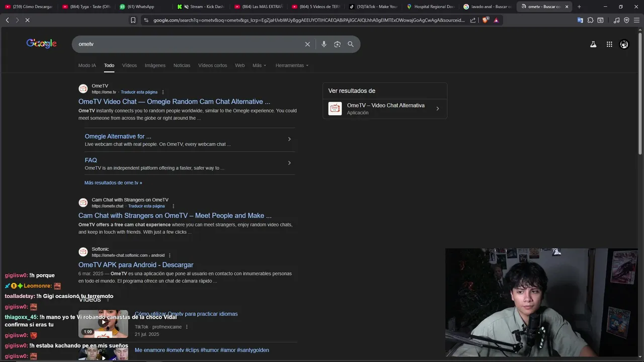Open a new tab with the plus button
This screenshot has width=644, height=362.
579,7
